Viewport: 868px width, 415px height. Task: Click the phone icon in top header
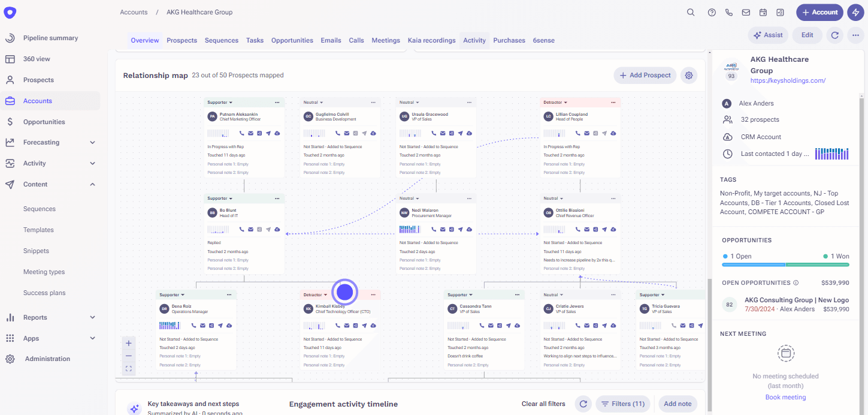(x=729, y=13)
